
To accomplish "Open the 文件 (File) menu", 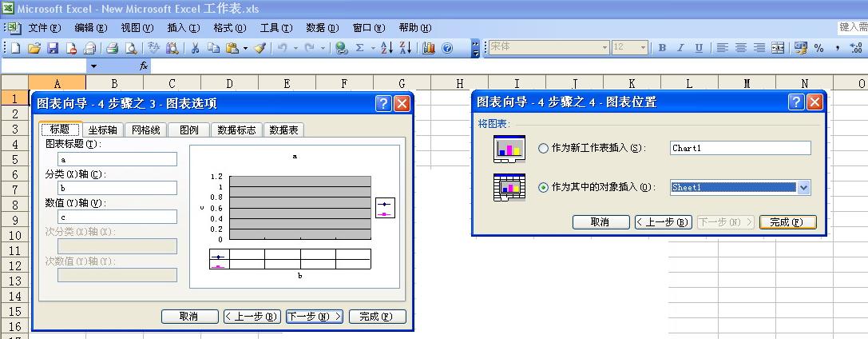I will tap(44, 28).
